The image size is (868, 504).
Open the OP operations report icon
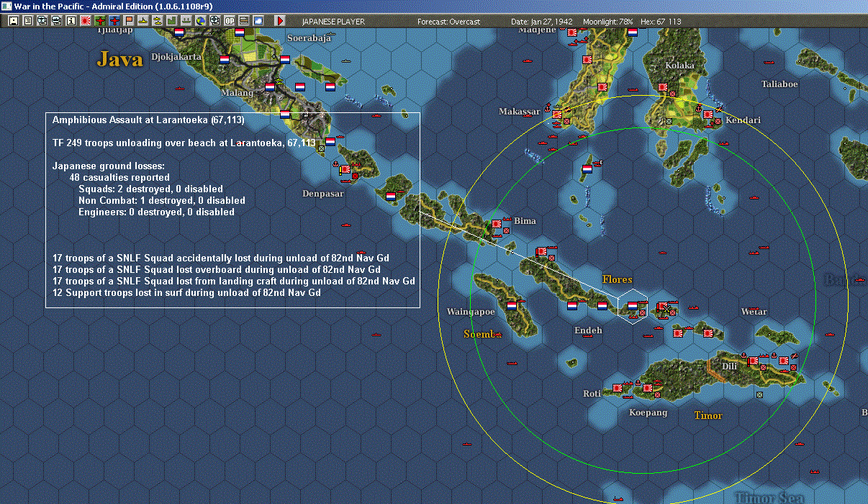[230, 21]
